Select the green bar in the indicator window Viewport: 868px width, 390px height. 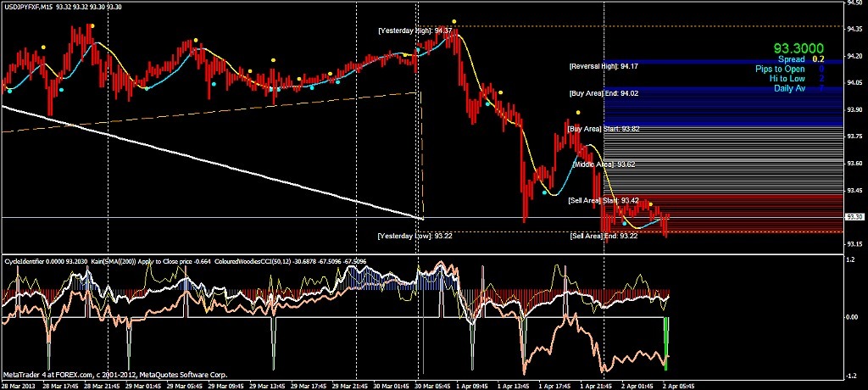coord(666,343)
